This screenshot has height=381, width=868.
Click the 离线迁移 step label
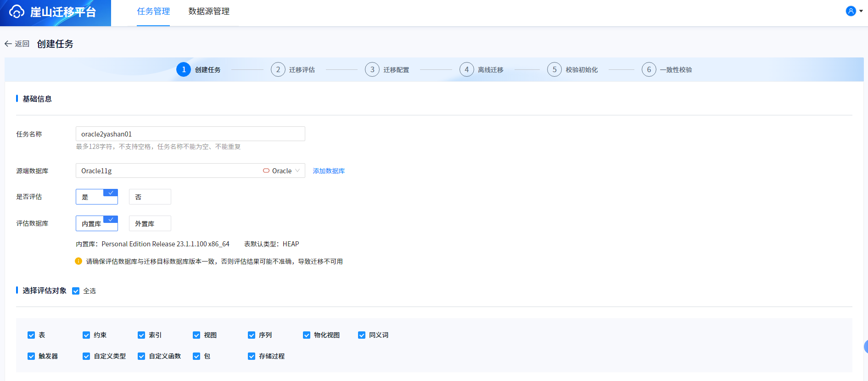coord(491,70)
